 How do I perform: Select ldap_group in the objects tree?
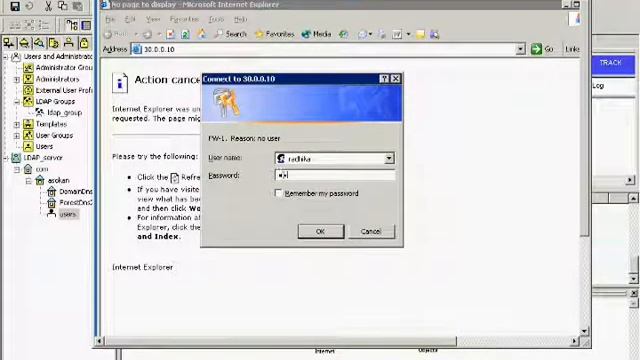coord(64,112)
